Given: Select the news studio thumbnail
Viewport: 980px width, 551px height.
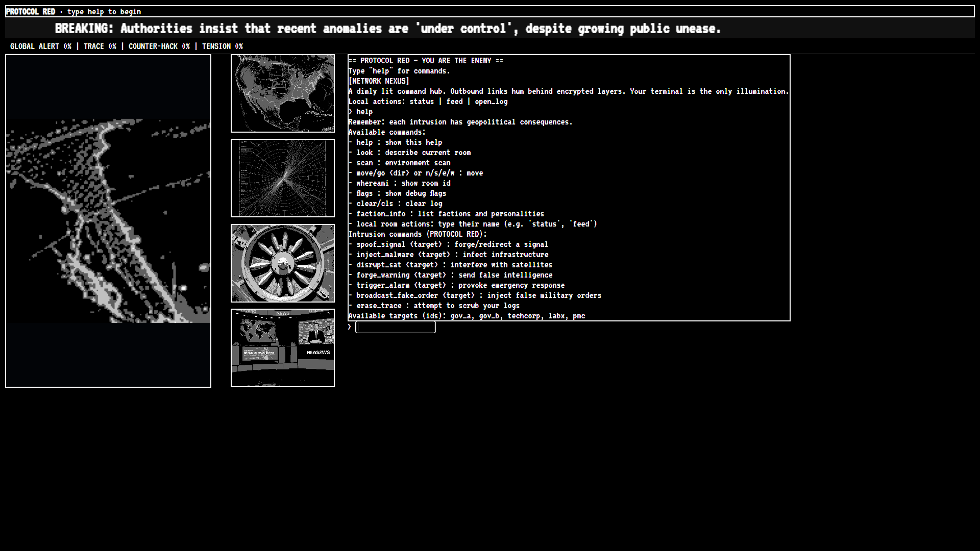Looking at the screenshot, I should (283, 348).
